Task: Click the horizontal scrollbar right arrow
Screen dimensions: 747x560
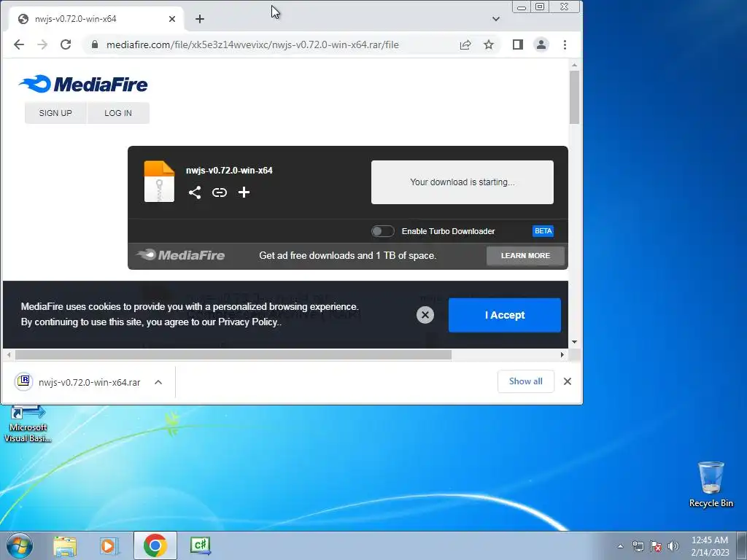Action: (562, 355)
